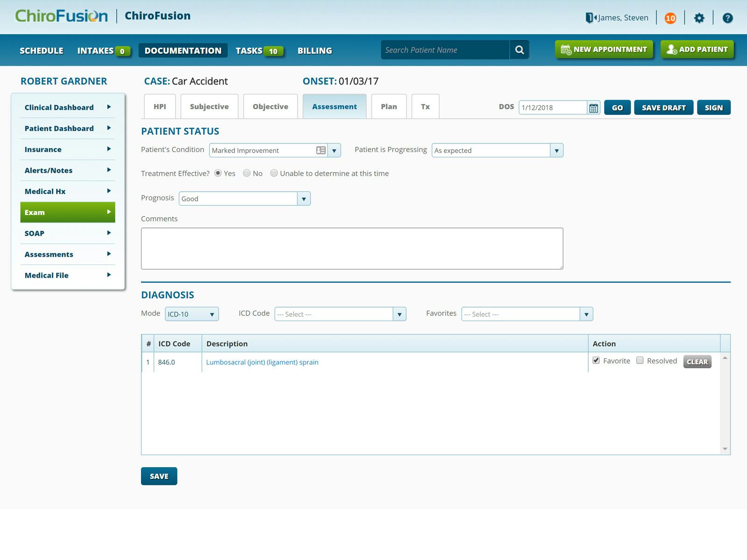Open the help question mark icon
Viewport: 747px width, 560px height.
point(727,18)
